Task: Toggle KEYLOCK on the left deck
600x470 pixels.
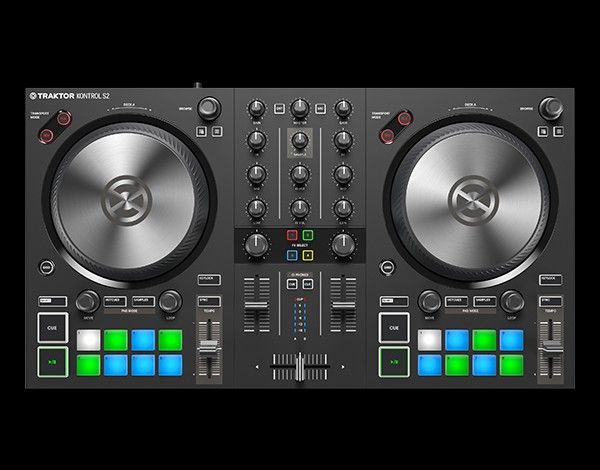Action: [x=209, y=280]
